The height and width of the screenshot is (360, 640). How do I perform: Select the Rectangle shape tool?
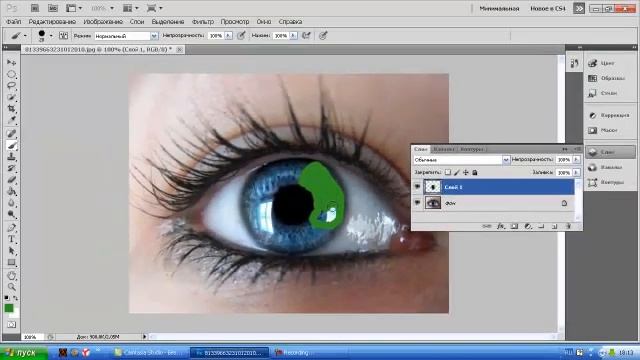click(x=11, y=262)
